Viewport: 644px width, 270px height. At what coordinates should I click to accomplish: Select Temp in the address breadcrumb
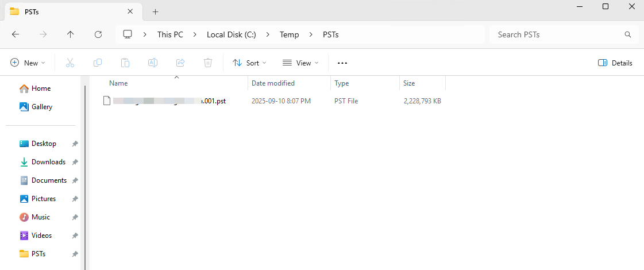pyautogui.click(x=289, y=34)
